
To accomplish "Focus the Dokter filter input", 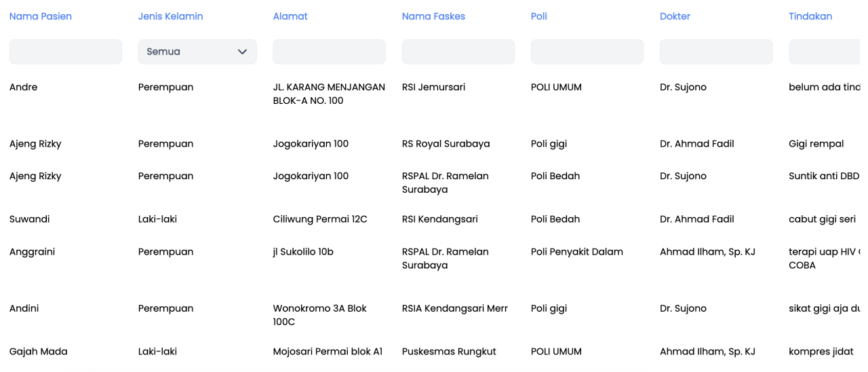I will coord(716,52).
